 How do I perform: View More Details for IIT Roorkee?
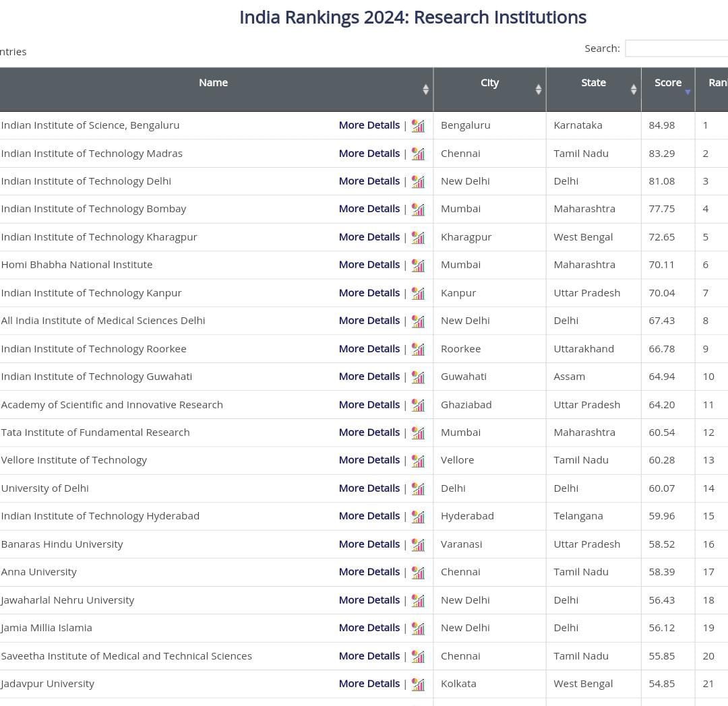(x=369, y=349)
